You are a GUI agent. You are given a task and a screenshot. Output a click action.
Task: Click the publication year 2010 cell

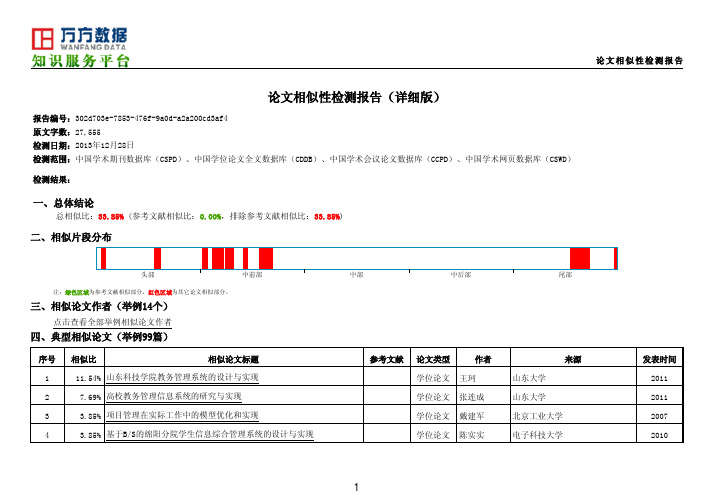click(x=659, y=435)
